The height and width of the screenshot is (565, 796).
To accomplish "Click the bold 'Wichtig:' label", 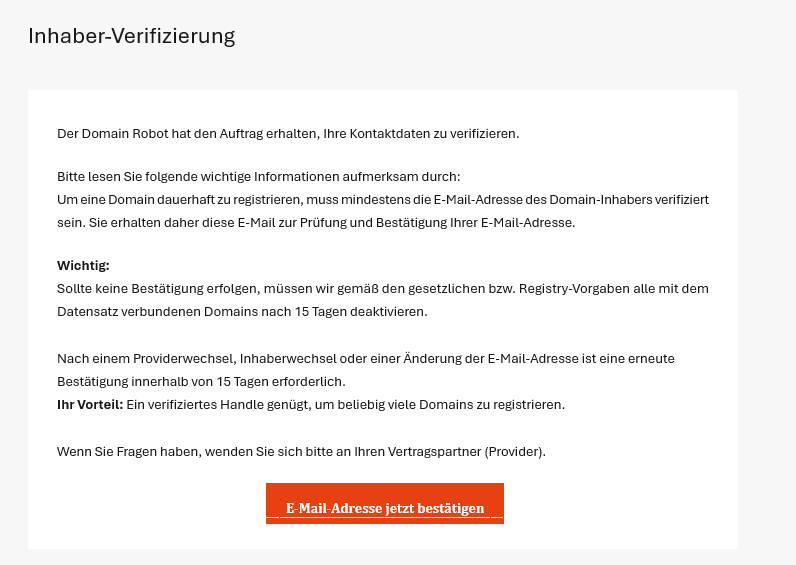I will [x=83, y=265].
